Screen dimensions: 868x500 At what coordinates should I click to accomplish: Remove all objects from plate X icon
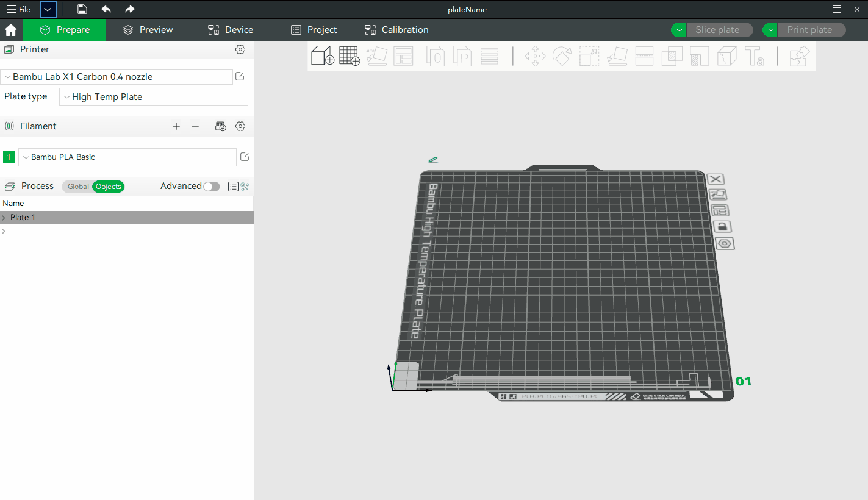[x=716, y=179]
